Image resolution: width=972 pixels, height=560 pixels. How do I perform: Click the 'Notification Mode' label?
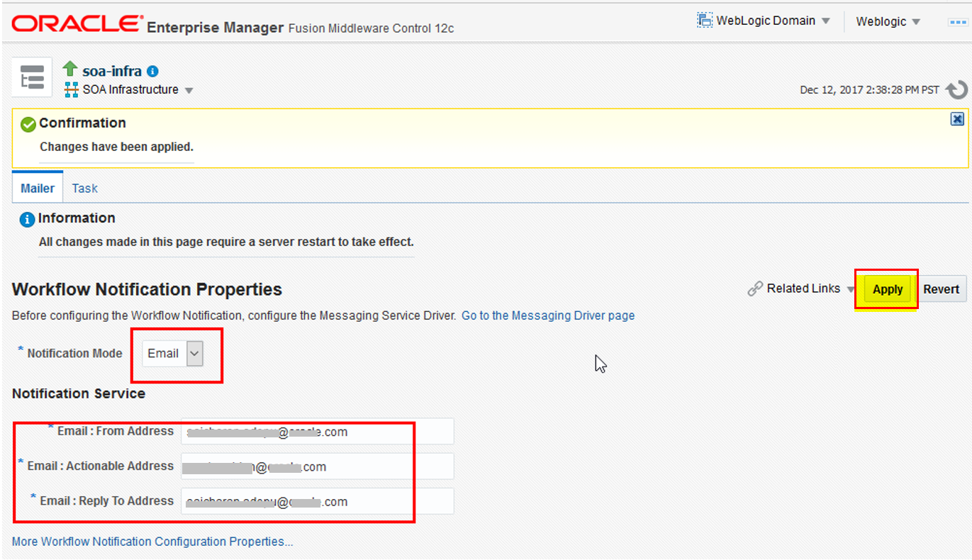[74, 353]
